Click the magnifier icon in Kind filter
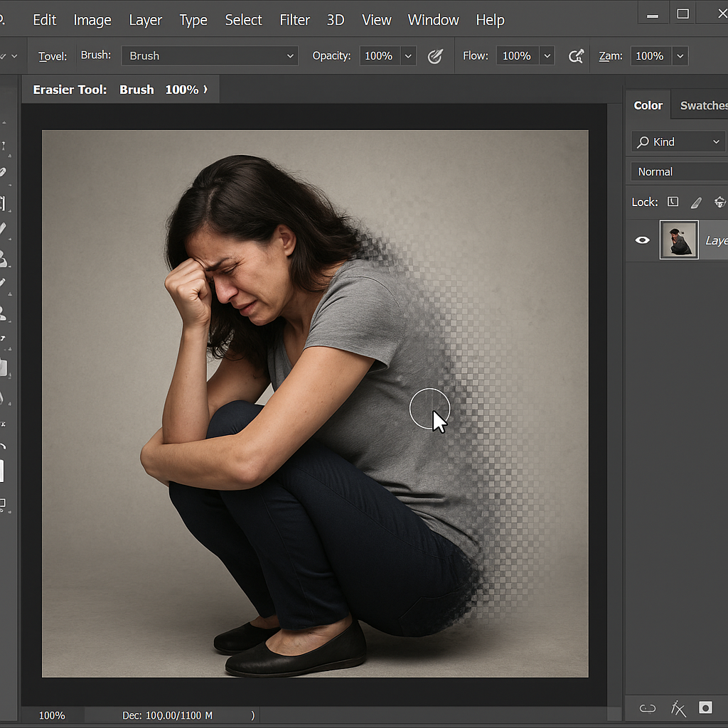 pos(643,142)
